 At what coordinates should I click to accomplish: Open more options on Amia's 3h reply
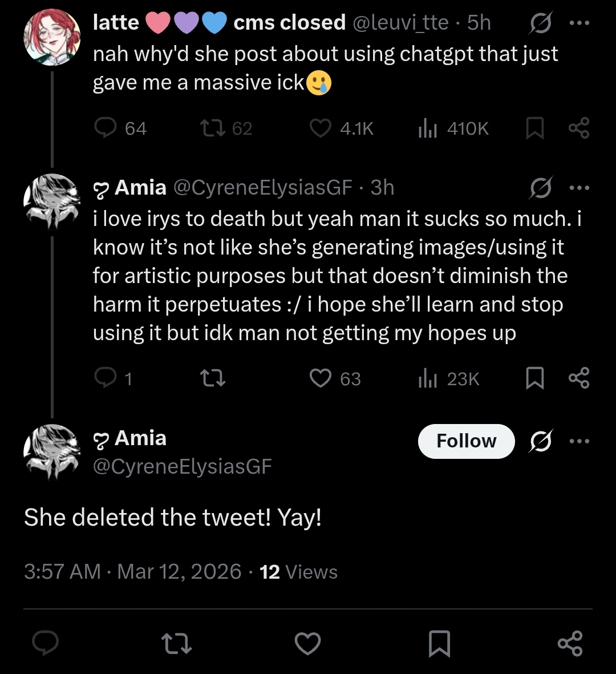[579, 188]
